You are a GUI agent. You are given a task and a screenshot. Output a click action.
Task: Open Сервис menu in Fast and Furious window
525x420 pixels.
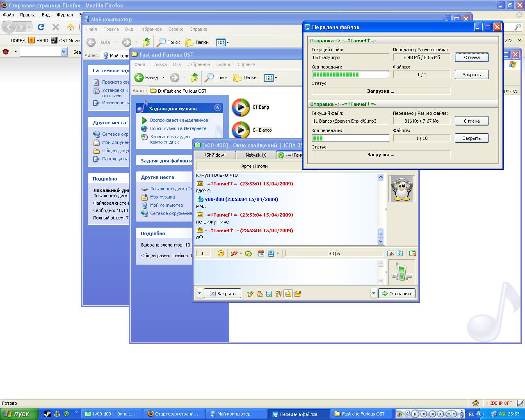(x=224, y=64)
